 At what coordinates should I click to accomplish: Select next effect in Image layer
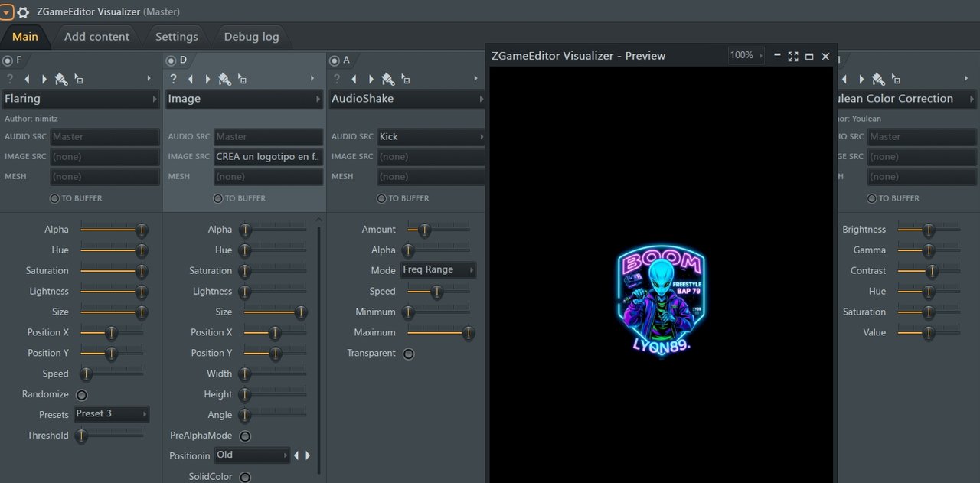pos(207,79)
